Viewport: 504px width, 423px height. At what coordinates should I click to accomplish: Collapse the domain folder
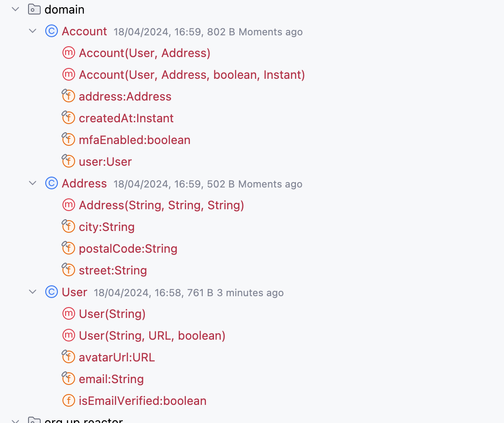(x=15, y=9)
